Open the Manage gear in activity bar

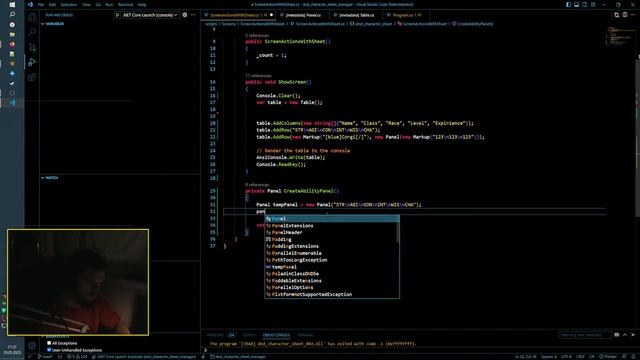click(x=32, y=346)
